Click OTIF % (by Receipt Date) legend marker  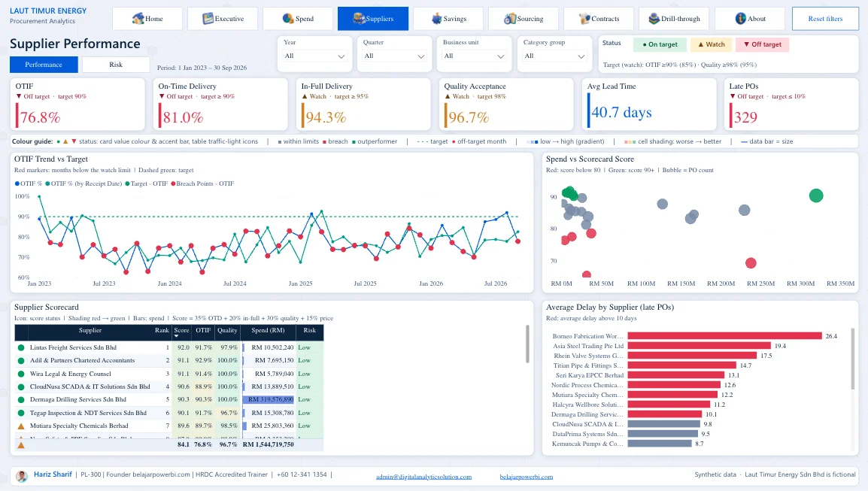pyautogui.click(x=47, y=183)
